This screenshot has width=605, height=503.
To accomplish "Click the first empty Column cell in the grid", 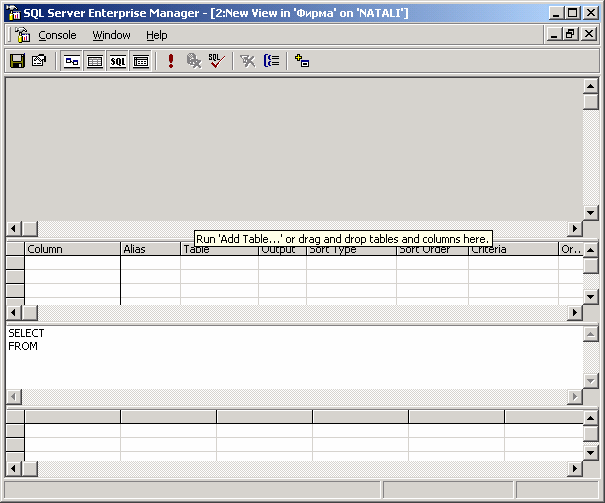I will coord(73,263).
